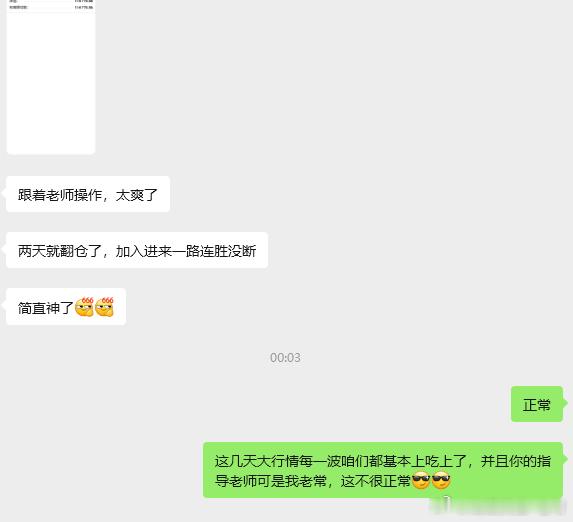Viewport: 573px width, 522px height.
Task: Select the '跟着老师操作' message bubble
Action: (x=88, y=194)
